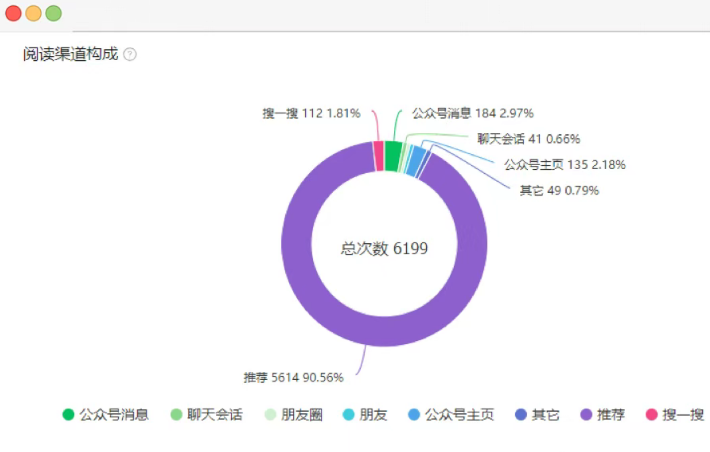
Task: Toggle the 推荐 legend entry
Action: point(603,414)
